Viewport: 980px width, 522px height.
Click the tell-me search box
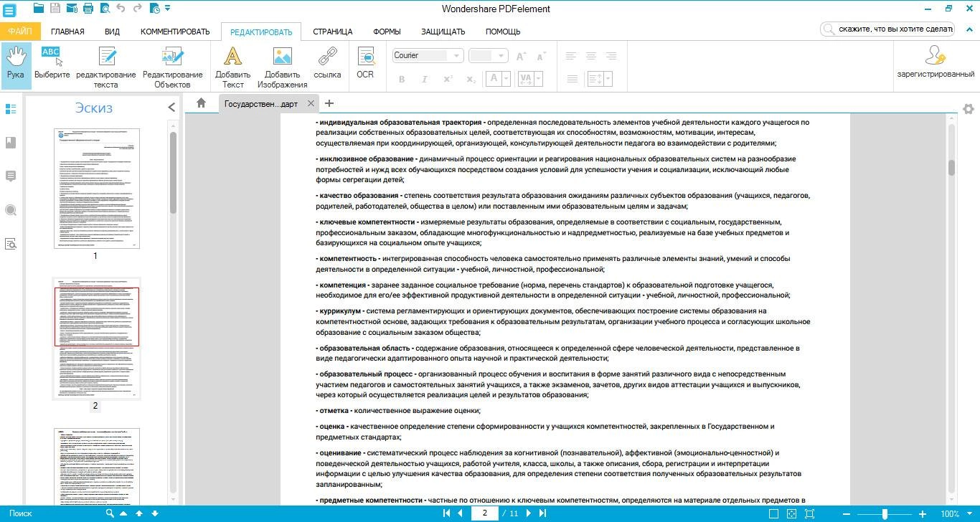point(887,29)
